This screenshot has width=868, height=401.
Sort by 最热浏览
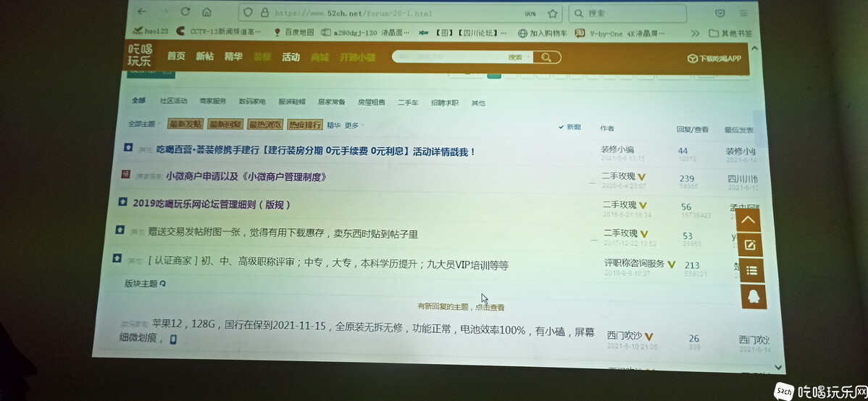point(265,125)
